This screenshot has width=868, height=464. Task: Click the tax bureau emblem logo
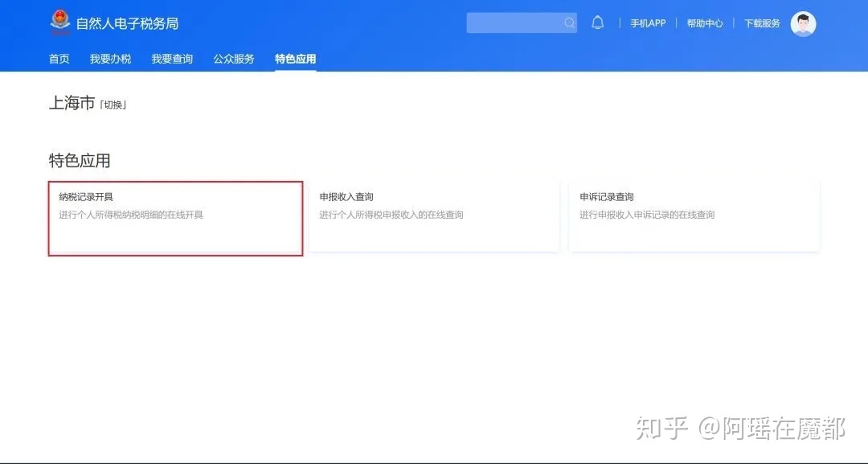click(59, 23)
